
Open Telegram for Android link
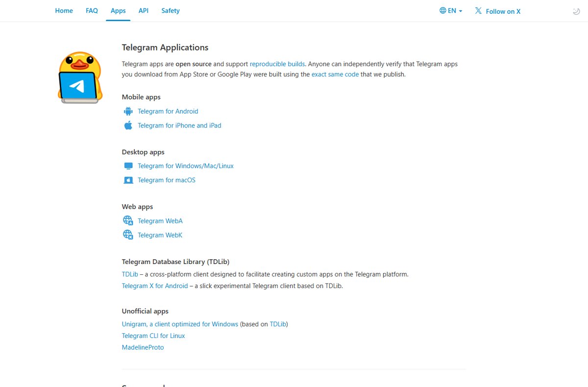pyautogui.click(x=168, y=111)
